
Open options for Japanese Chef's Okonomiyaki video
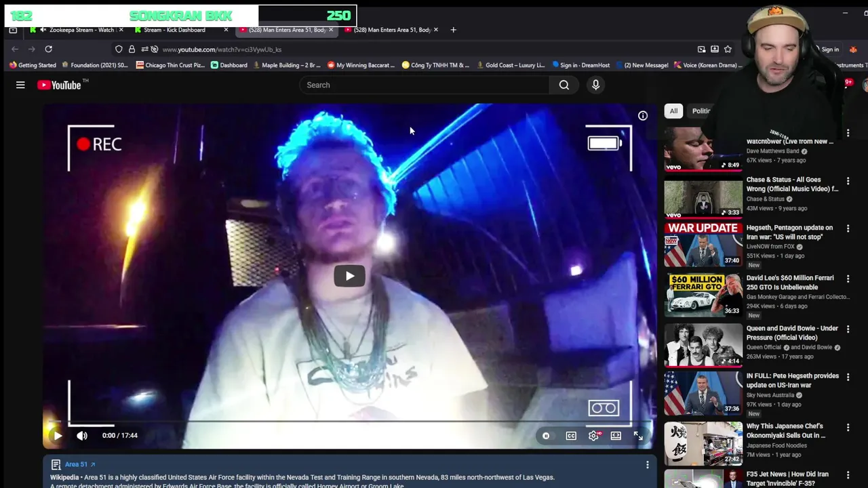(x=848, y=428)
